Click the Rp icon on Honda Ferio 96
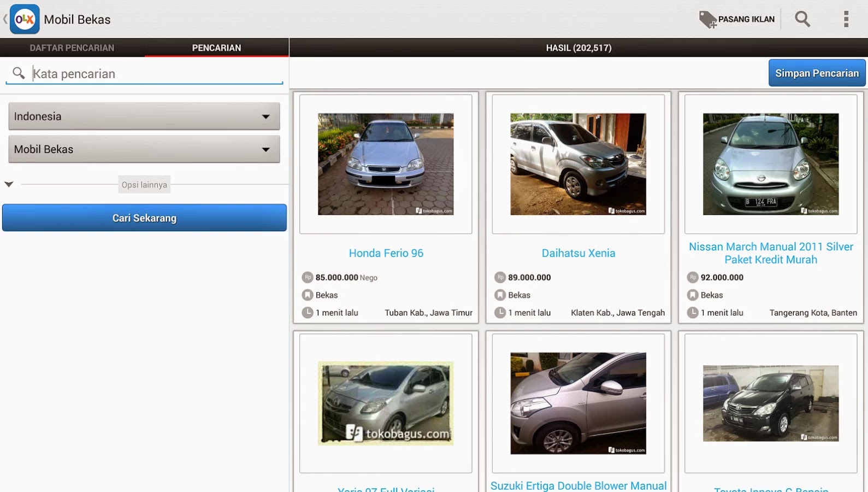The width and height of the screenshot is (868, 492). 308,277
